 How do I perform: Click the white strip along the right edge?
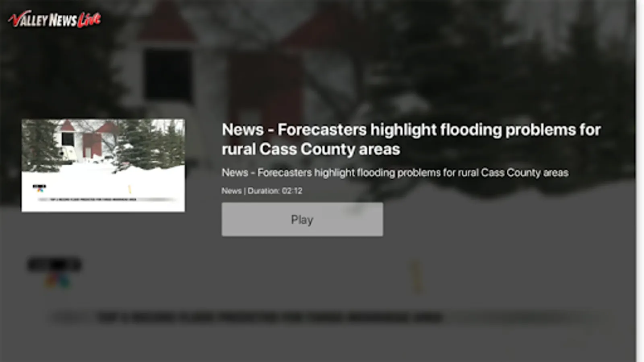(x=640, y=181)
